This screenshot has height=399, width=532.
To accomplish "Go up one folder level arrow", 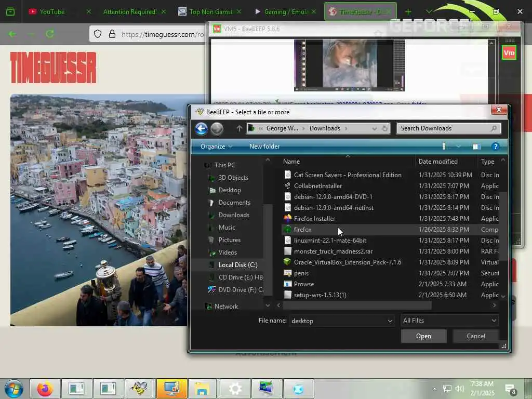I will 239,128.
